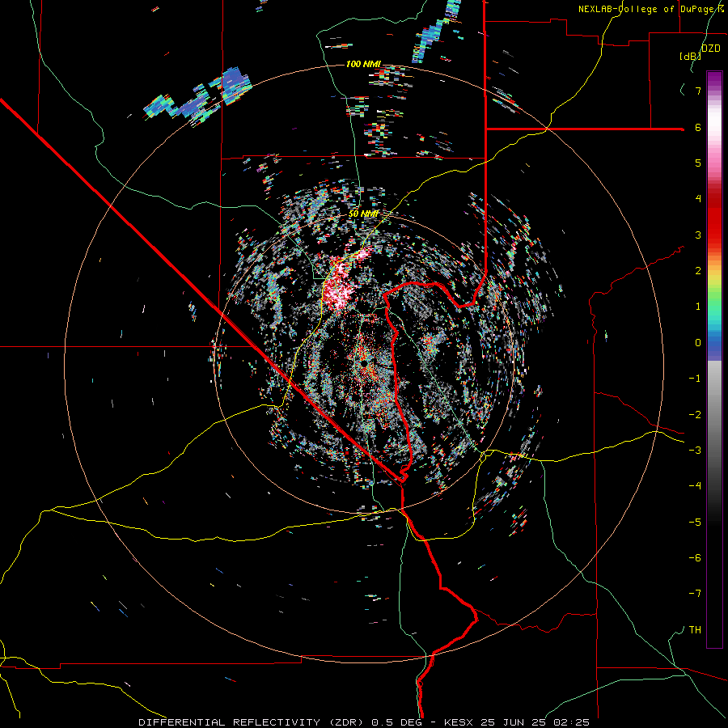Viewport: 728px width, 728px height.
Task: Click the pink-white high ZDR storm core
Action: [340, 284]
